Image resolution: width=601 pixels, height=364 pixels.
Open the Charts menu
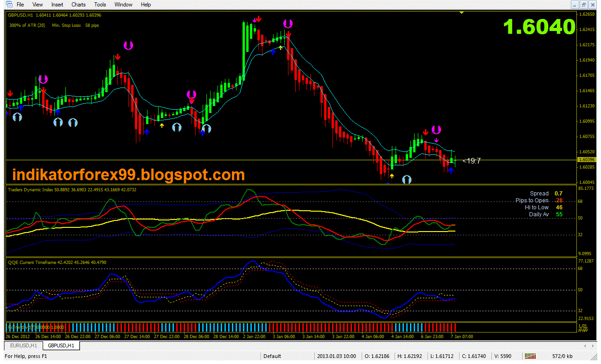[x=78, y=5]
